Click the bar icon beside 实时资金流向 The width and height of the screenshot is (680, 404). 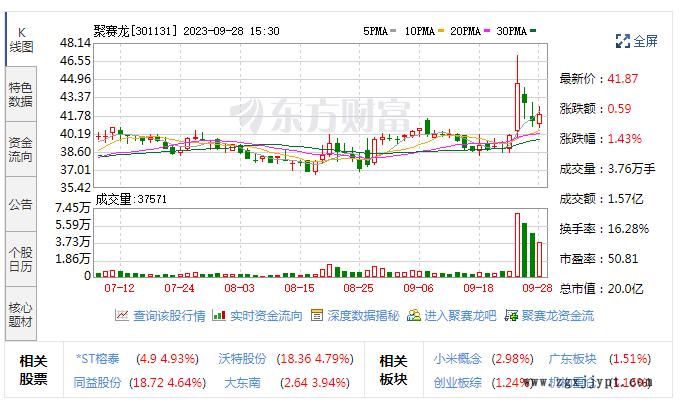[x=219, y=316]
